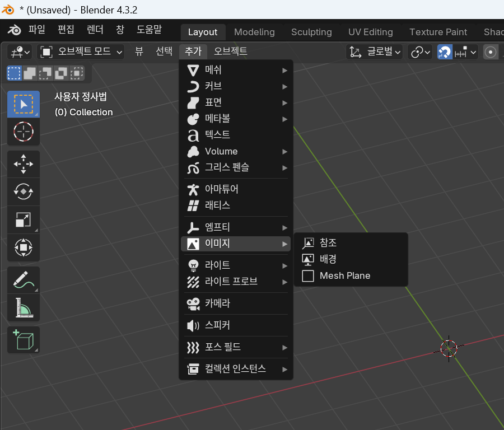Add an image as Mesh Plane
This screenshot has height=430, width=504.
click(x=351, y=275)
